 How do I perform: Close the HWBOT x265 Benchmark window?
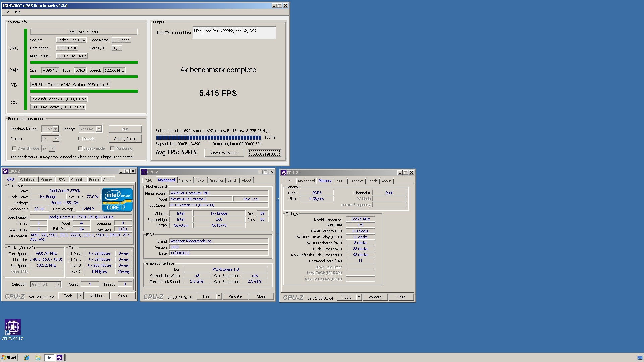click(x=286, y=6)
